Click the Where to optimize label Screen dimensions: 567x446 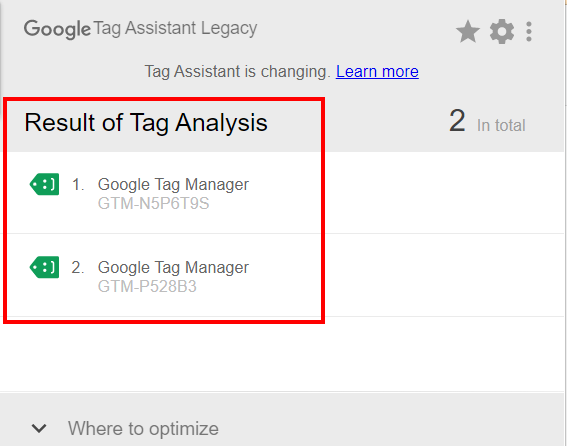pyautogui.click(x=143, y=429)
